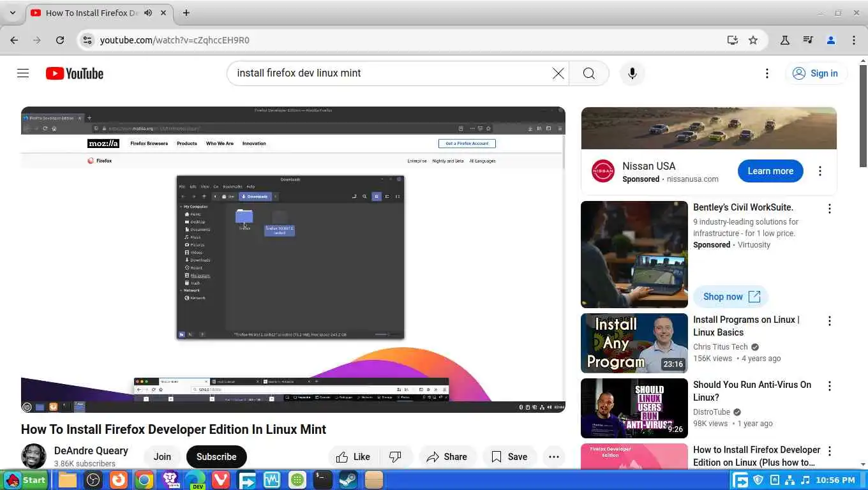Start voice search with the microphone
Image resolution: width=868 pixels, height=490 pixels.
632,73
